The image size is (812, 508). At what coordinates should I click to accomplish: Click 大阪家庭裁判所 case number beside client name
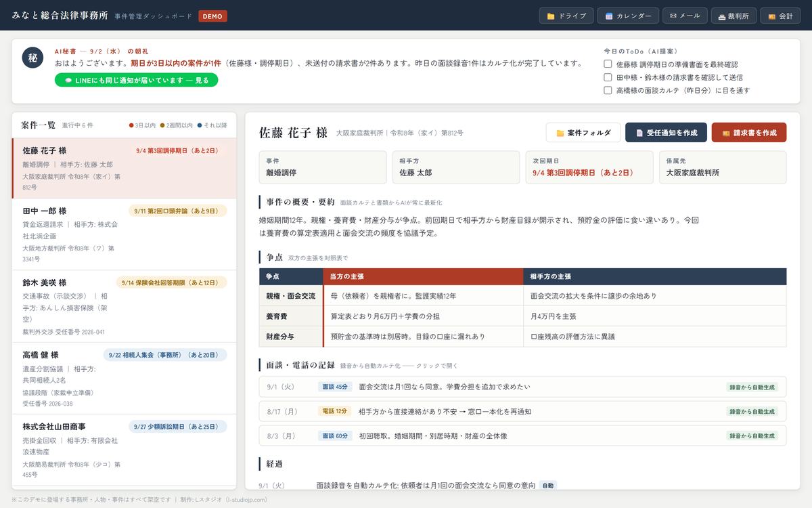(x=400, y=133)
